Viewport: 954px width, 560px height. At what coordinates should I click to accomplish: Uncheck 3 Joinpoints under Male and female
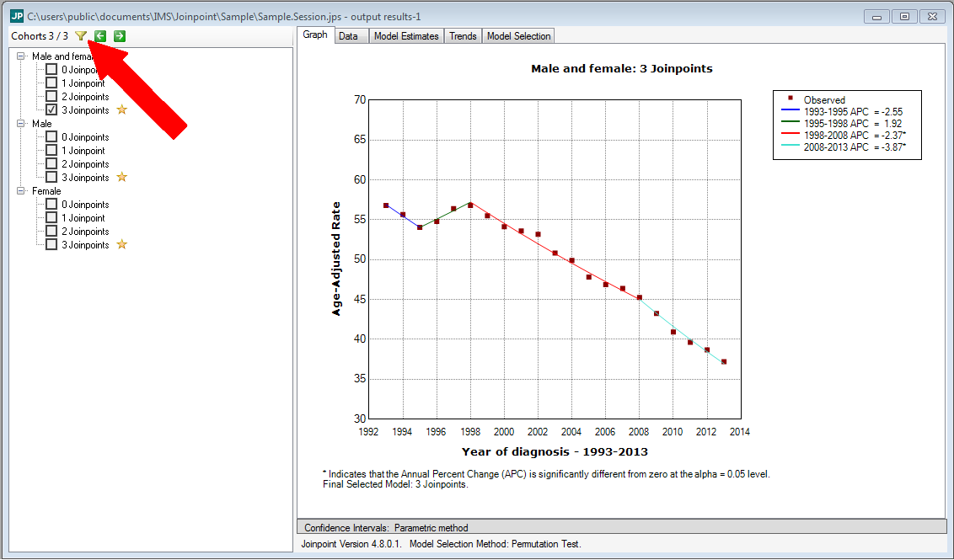(51, 109)
